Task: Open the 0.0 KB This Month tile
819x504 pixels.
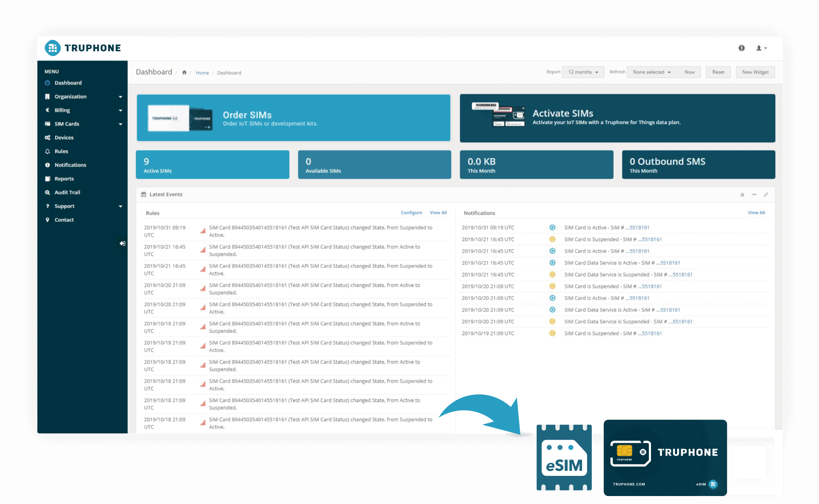Action: [536, 165]
